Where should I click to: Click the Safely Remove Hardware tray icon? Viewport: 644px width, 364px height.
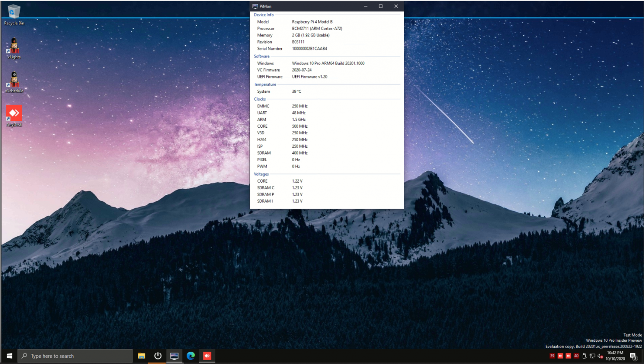[584, 356]
